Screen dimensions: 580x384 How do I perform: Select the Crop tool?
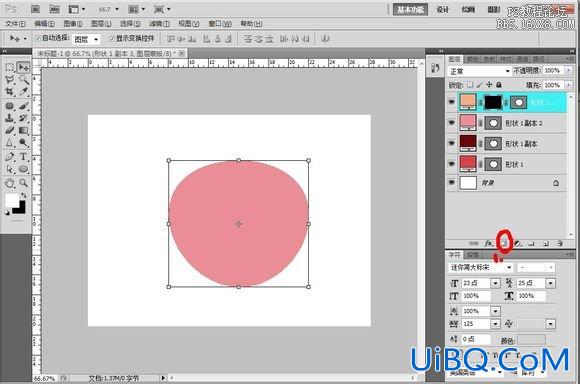point(10,92)
